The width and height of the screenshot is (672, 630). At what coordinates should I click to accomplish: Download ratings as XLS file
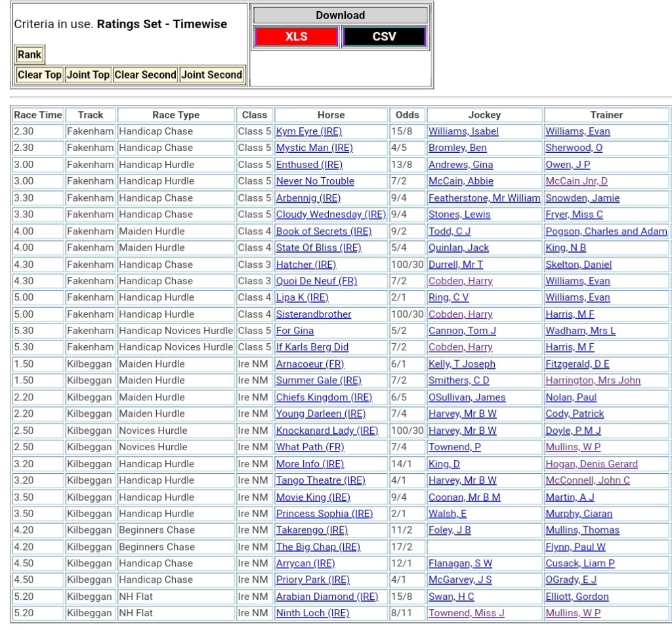click(296, 37)
